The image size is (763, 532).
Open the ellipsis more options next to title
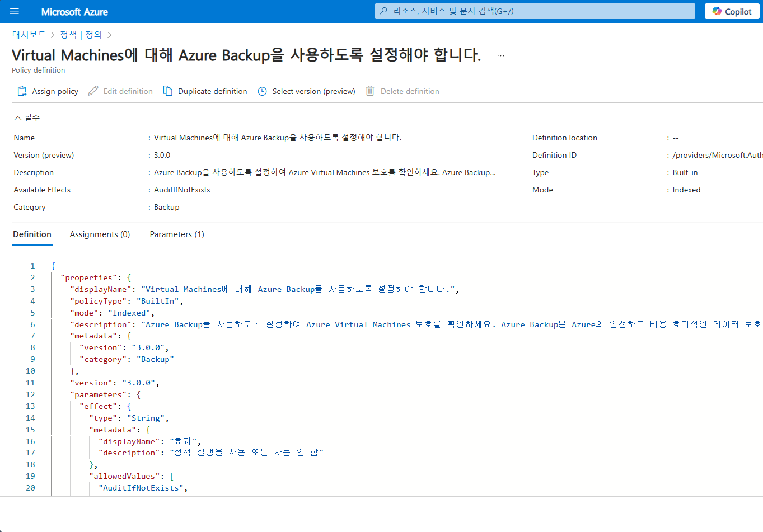pyautogui.click(x=500, y=56)
